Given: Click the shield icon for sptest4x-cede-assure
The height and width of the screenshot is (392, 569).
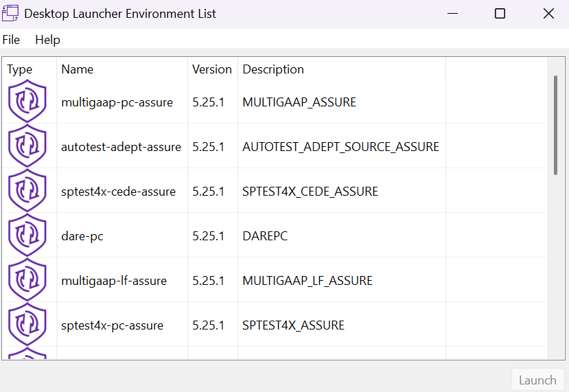Looking at the screenshot, I should [27, 191].
